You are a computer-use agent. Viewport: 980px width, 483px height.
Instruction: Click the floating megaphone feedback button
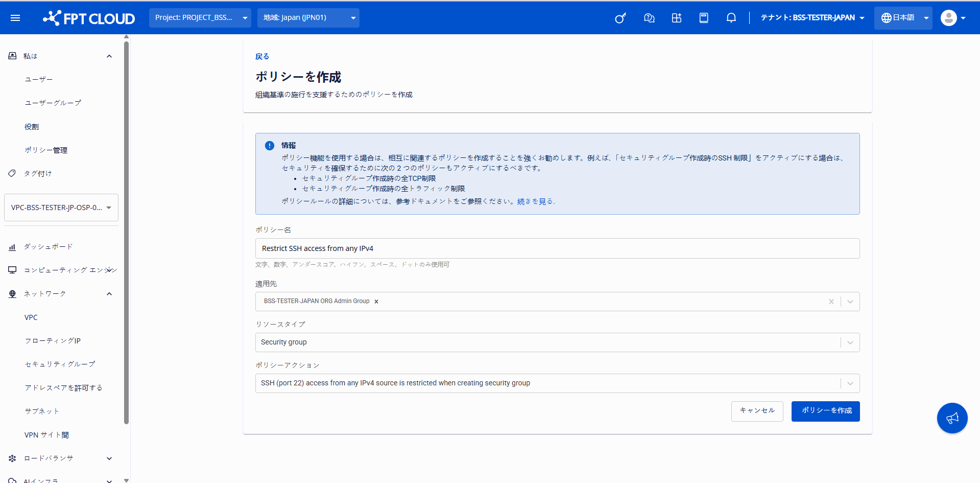click(952, 418)
